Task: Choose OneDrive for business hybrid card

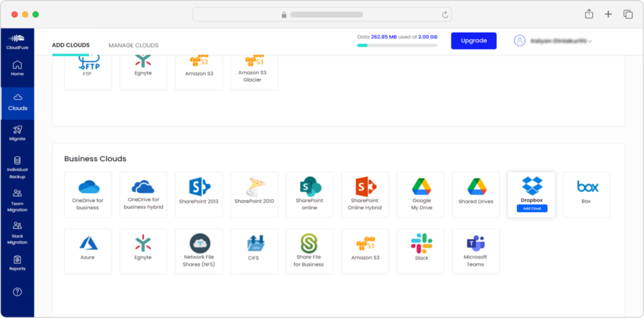Action: (x=143, y=195)
